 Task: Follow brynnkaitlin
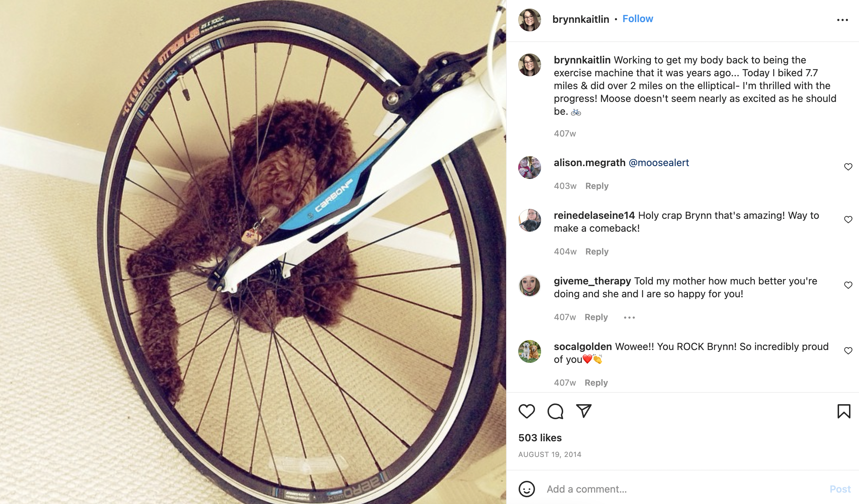pos(638,19)
